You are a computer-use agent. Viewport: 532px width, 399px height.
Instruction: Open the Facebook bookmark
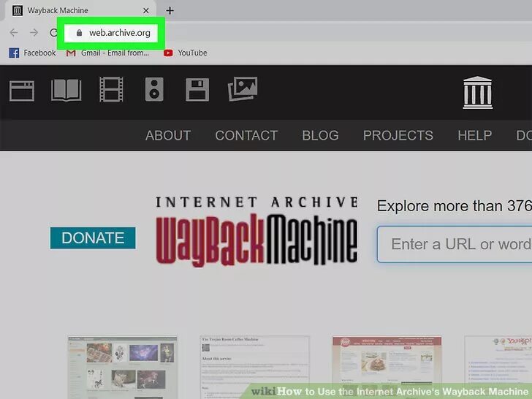point(32,53)
